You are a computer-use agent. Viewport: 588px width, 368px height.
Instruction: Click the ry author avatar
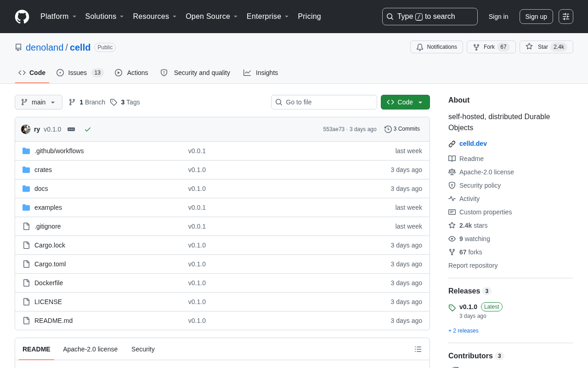point(26,129)
